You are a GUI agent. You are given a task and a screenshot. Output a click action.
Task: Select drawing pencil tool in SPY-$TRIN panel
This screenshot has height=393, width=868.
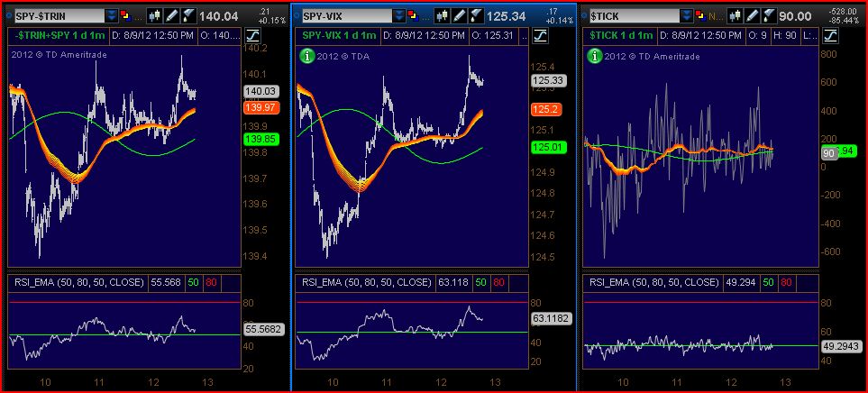[171, 16]
